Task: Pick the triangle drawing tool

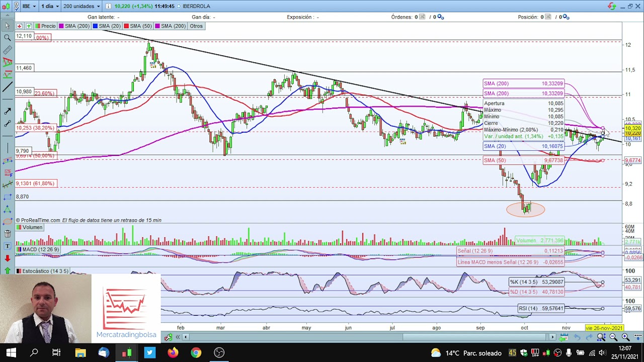Action: click(x=7, y=209)
